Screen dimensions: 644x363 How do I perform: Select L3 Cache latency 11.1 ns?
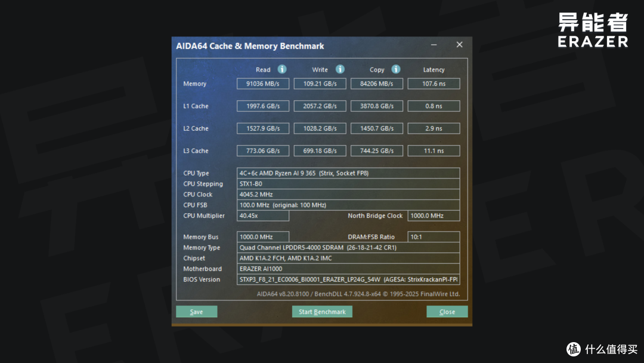[434, 151]
